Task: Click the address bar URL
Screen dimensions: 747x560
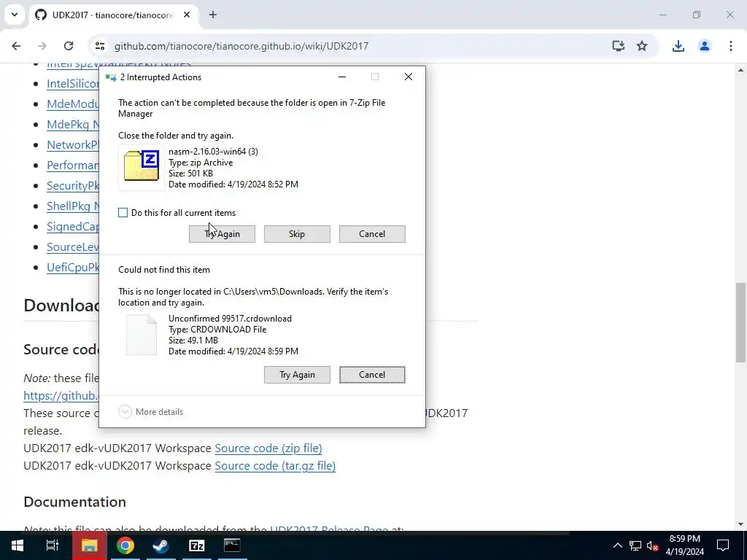Action: point(241,46)
